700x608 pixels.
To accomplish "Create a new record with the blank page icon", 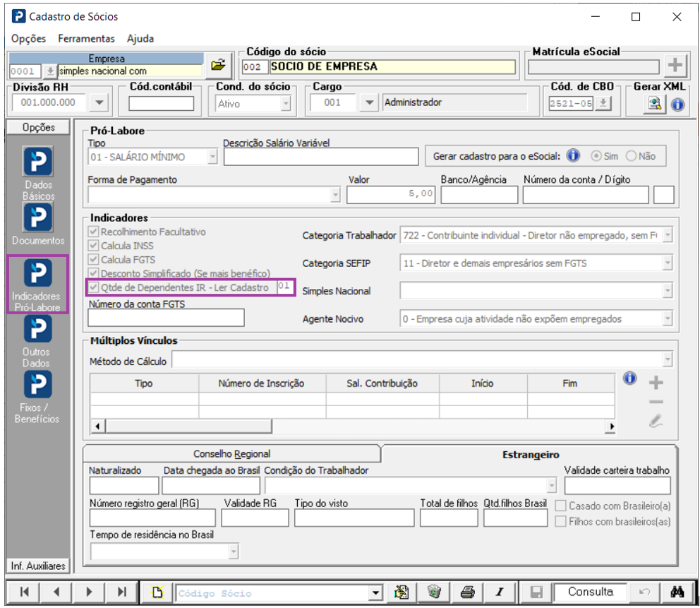I will click(x=157, y=592).
